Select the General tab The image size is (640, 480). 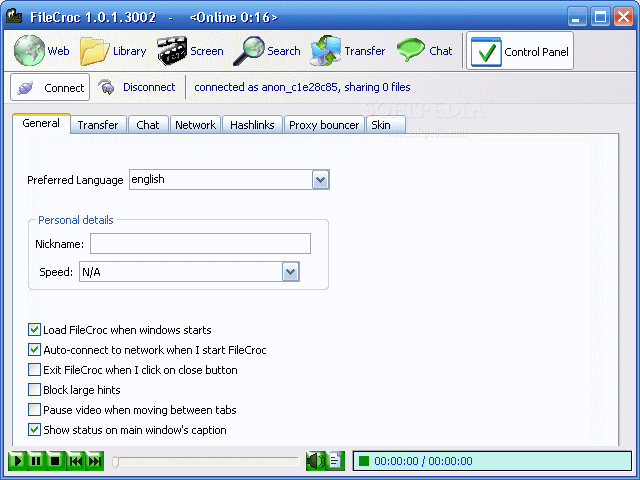point(41,123)
